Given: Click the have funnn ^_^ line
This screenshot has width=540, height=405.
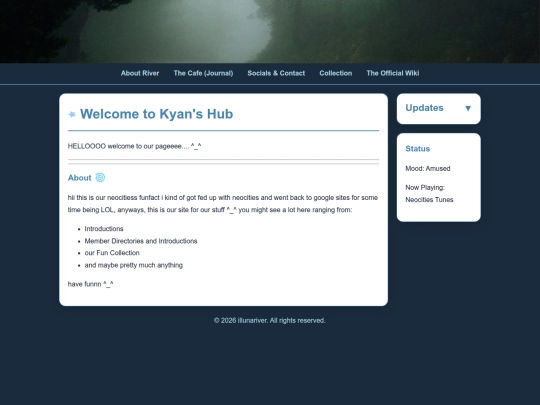Looking at the screenshot, I should 90,284.
